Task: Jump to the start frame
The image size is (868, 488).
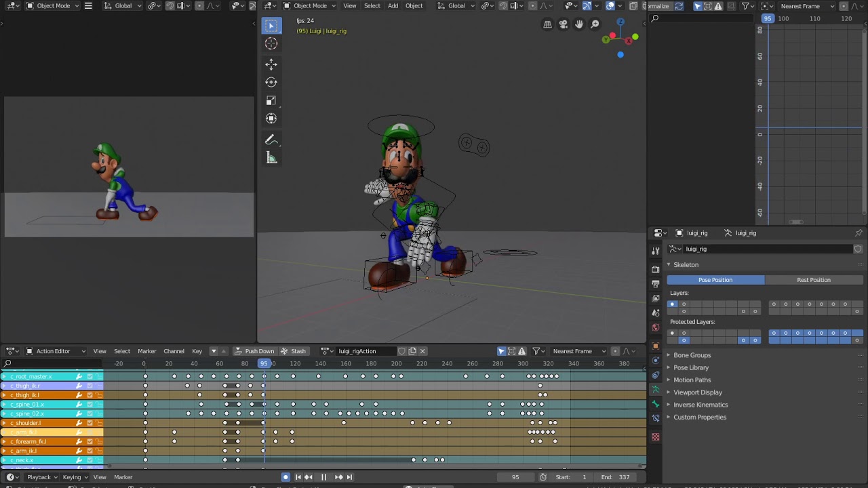Action: 298,477
